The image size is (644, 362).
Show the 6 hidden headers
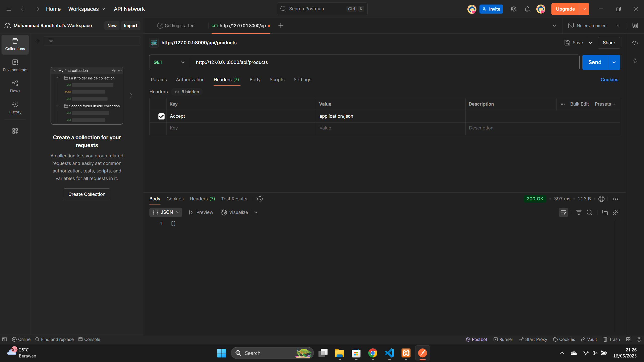pos(187,92)
